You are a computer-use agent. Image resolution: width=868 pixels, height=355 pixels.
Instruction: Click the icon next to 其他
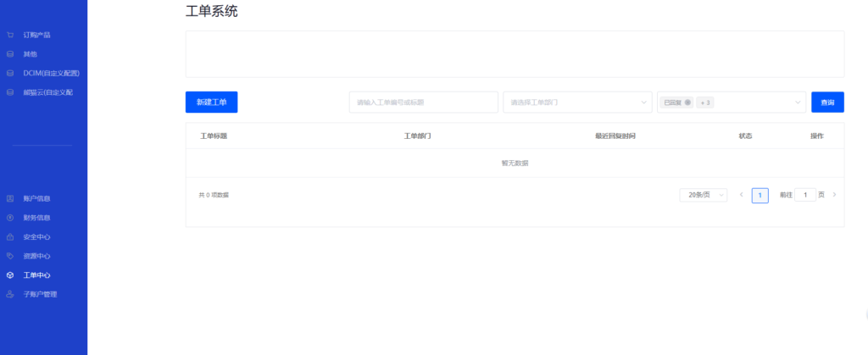(10, 54)
